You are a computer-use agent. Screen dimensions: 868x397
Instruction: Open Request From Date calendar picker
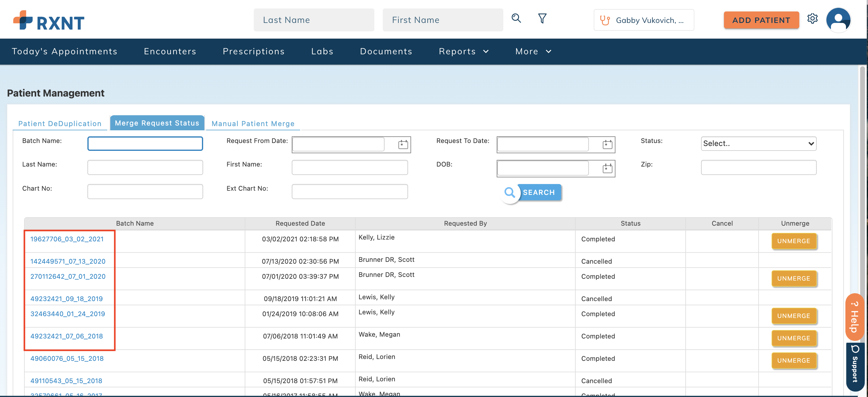click(403, 145)
